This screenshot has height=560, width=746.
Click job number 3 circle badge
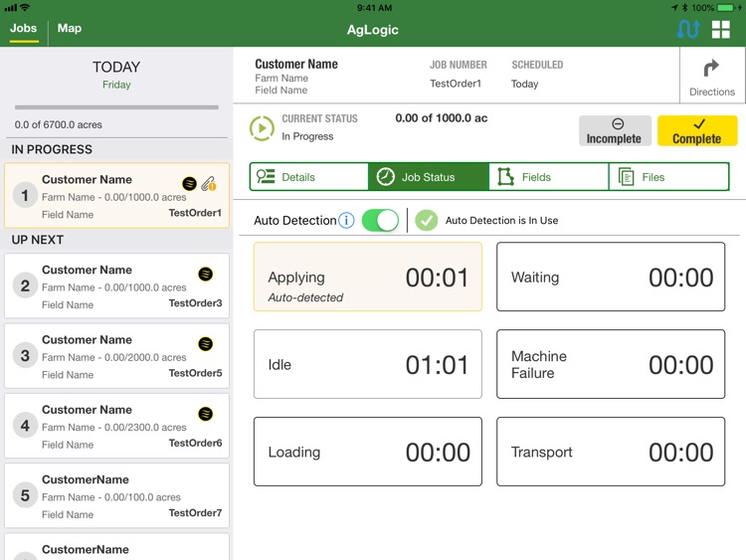[x=25, y=355]
